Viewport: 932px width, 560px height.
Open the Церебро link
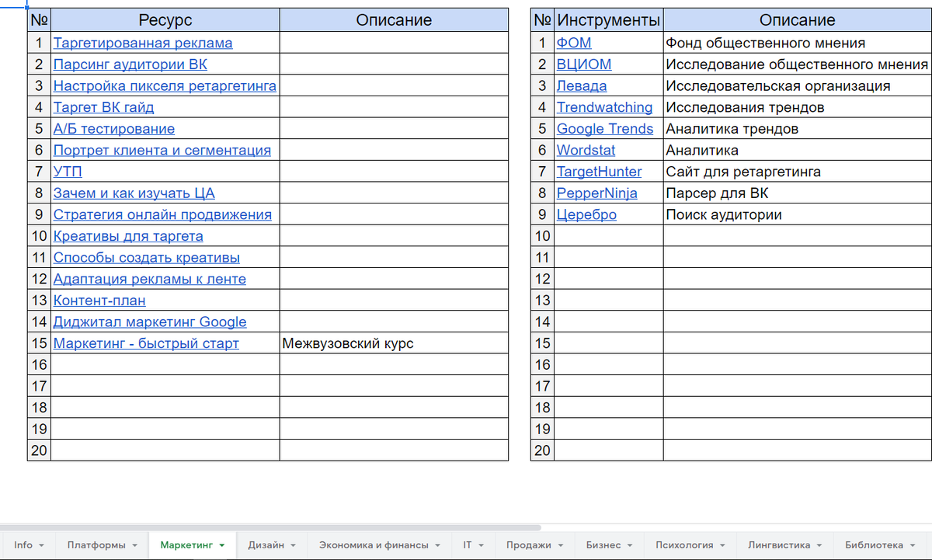(586, 214)
